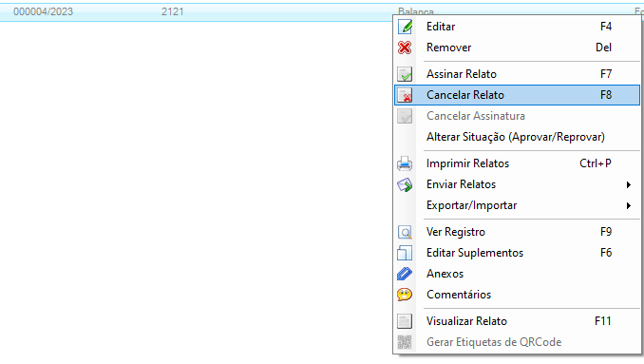The height and width of the screenshot is (364, 644).
Task: Choose Editar from the context menu
Action: pos(517,27)
